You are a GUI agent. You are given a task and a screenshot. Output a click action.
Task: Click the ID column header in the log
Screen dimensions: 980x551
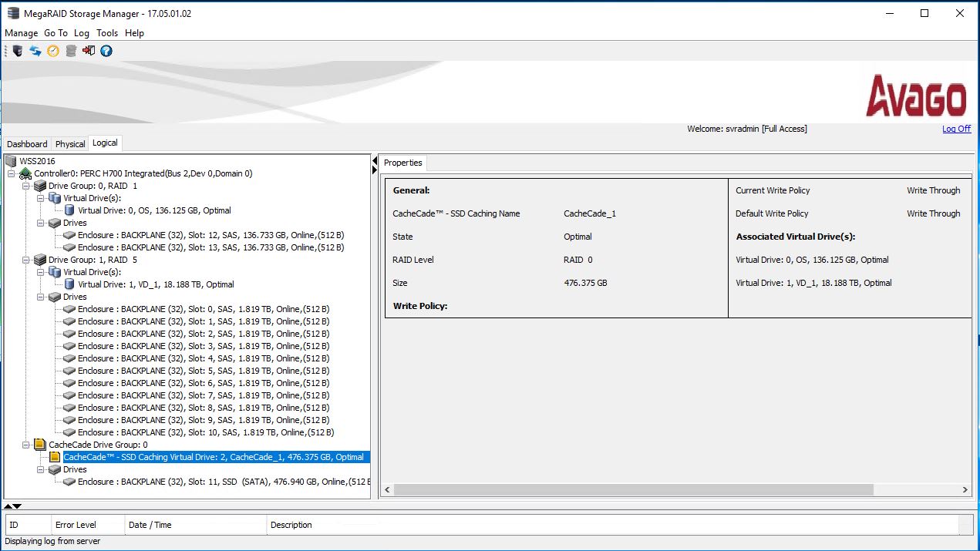[x=28, y=525]
